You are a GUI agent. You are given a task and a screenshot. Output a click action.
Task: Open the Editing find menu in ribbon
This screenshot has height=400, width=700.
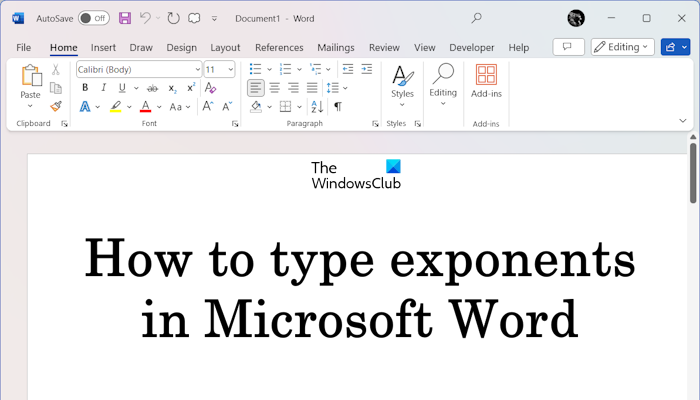click(x=443, y=85)
